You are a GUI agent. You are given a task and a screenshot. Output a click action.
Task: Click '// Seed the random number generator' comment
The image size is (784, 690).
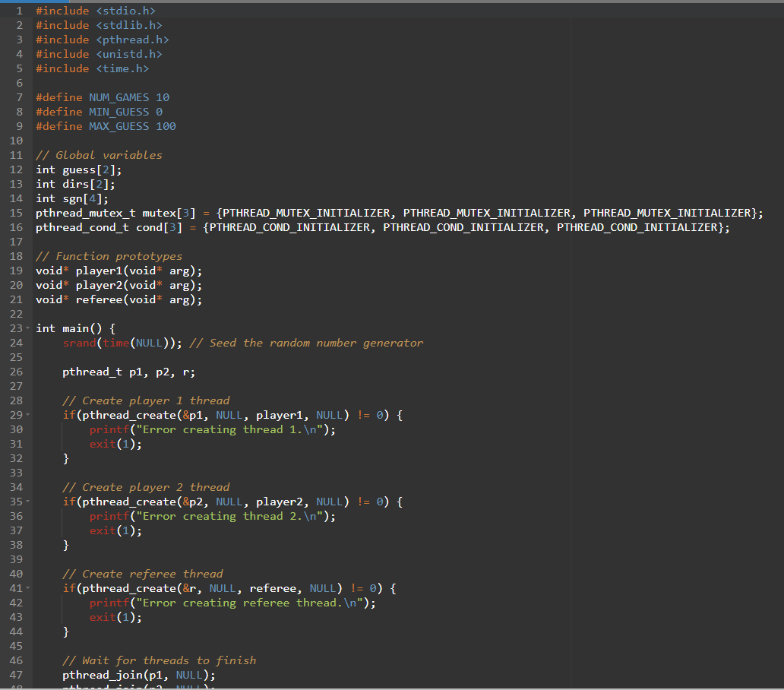coord(306,343)
